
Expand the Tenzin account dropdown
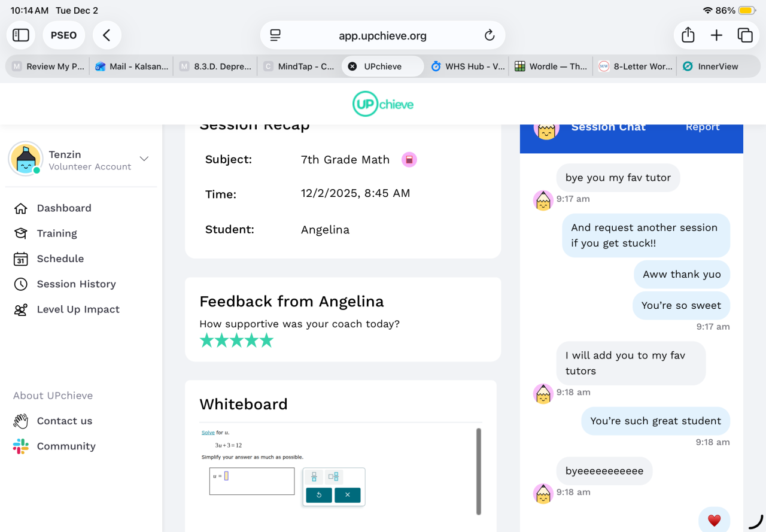click(x=144, y=159)
